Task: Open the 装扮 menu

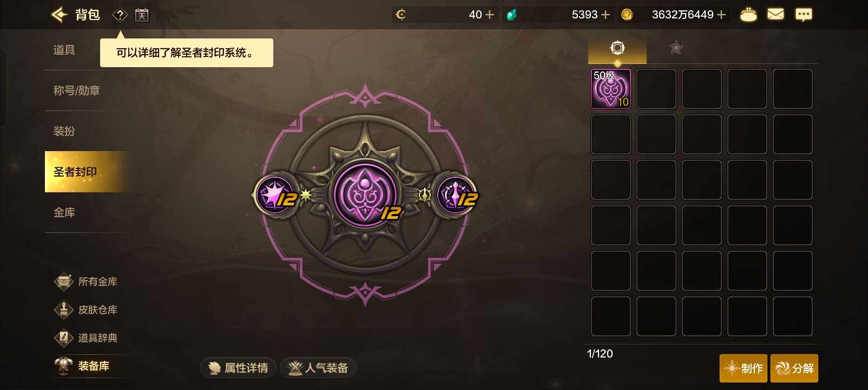Action: click(x=64, y=131)
